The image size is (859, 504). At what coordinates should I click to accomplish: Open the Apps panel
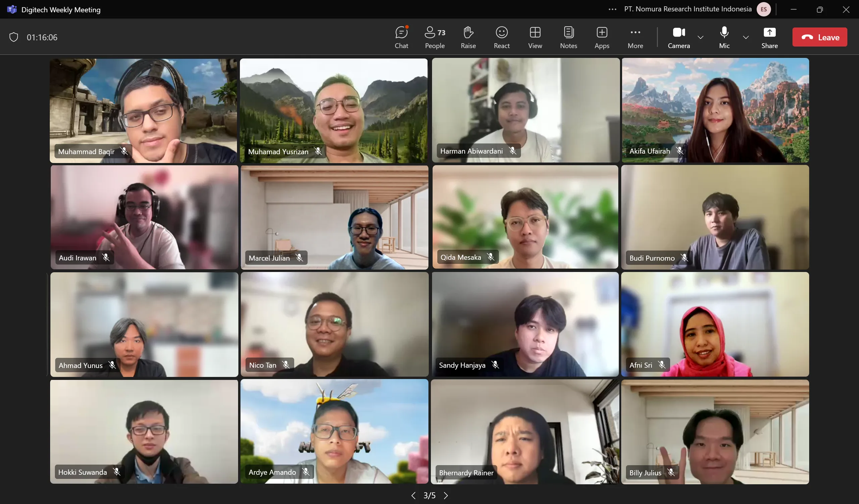pyautogui.click(x=602, y=37)
